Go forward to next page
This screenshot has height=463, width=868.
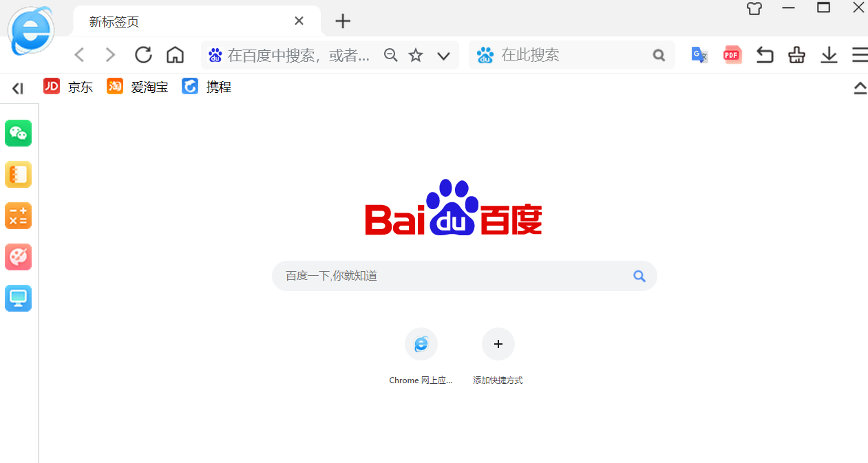point(110,55)
